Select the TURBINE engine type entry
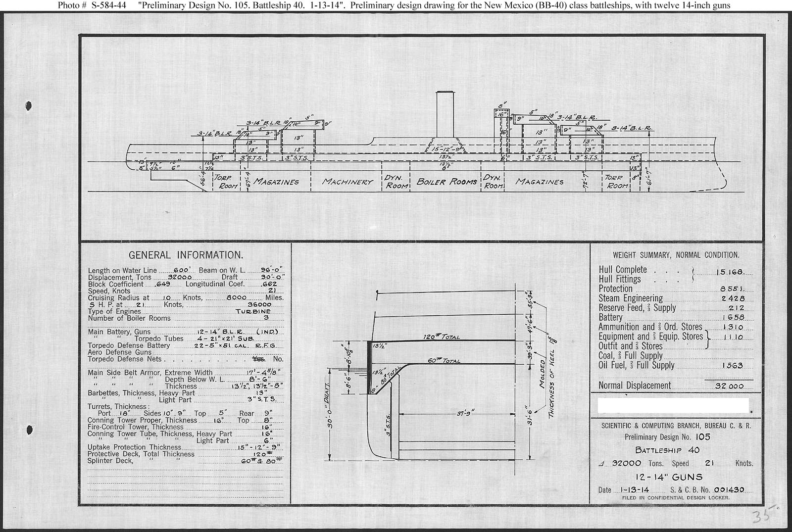This screenshot has width=792, height=532. click(253, 311)
